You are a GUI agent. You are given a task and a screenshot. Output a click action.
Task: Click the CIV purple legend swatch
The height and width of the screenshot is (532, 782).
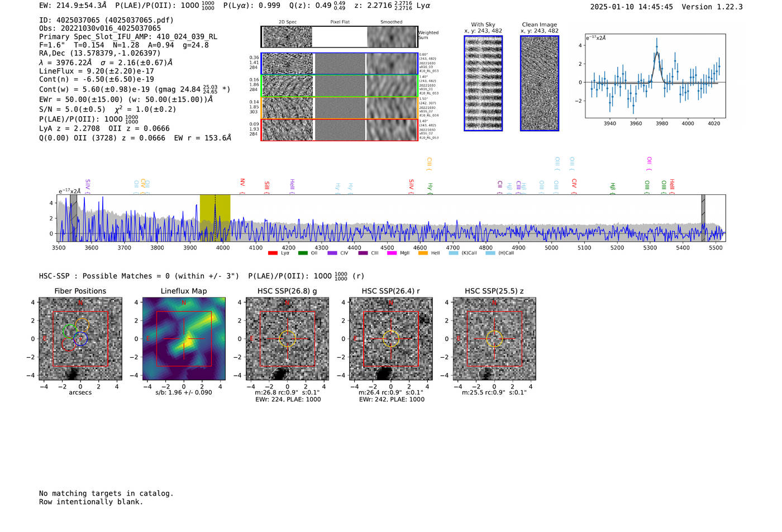pos(332,253)
